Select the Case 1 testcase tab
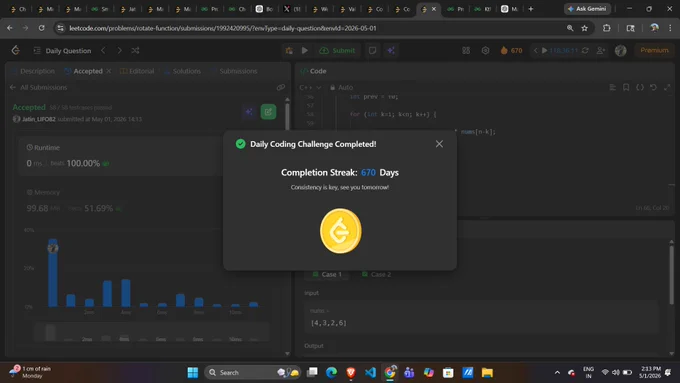 click(327, 274)
